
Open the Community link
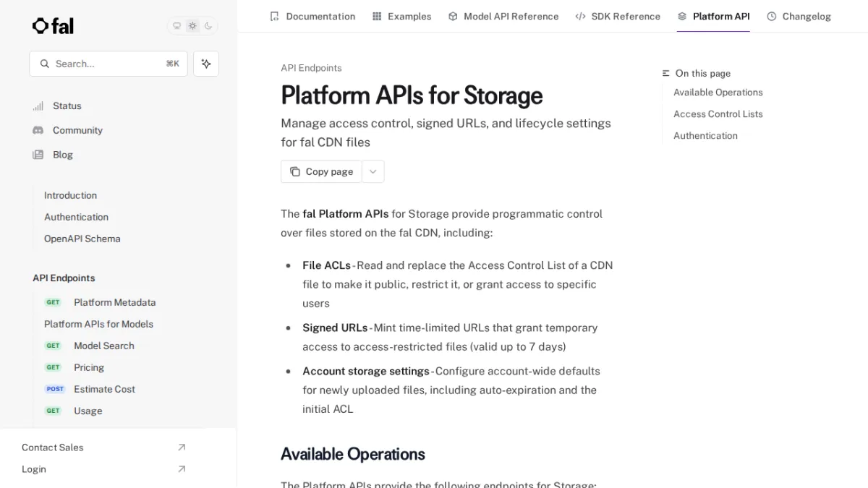tap(77, 130)
